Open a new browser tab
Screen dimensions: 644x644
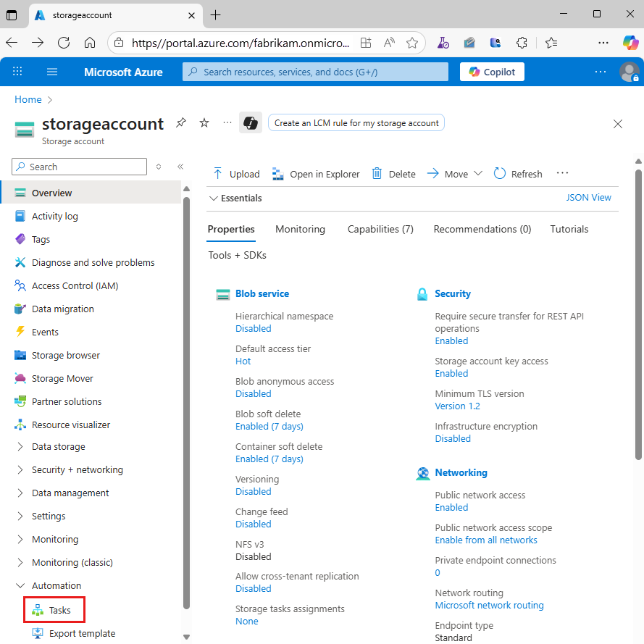[215, 15]
